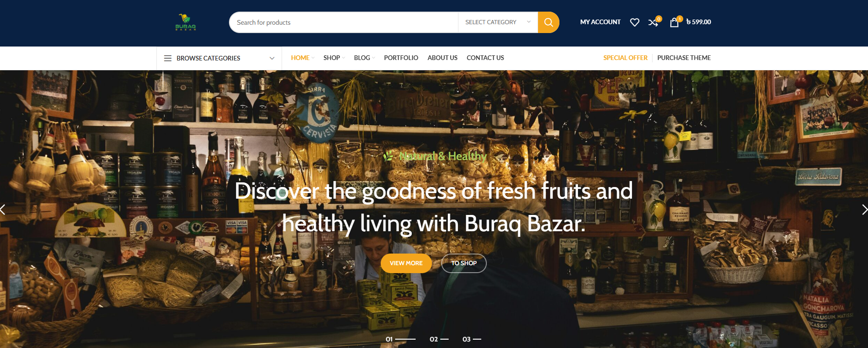Viewport: 868px width, 348px height.
Task: Click the hamburger icon beside Browse Categories
Action: pyautogui.click(x=168, y=58)
